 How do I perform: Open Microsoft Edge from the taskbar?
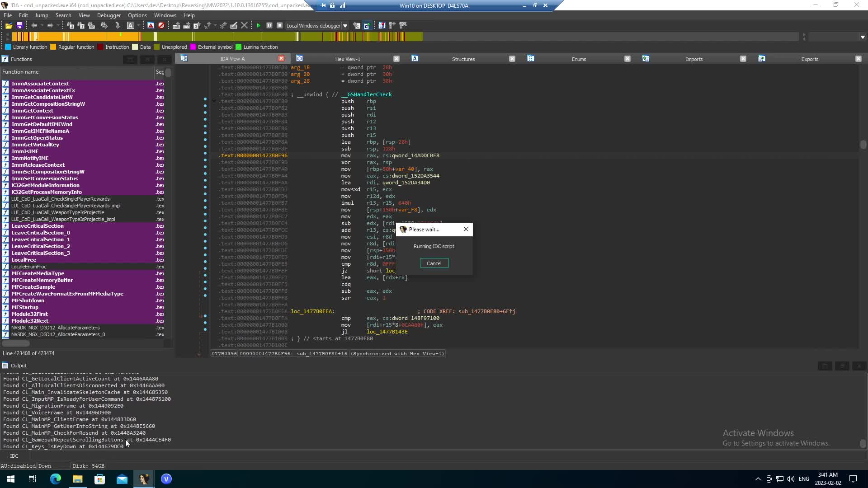(x=55, y=479)
